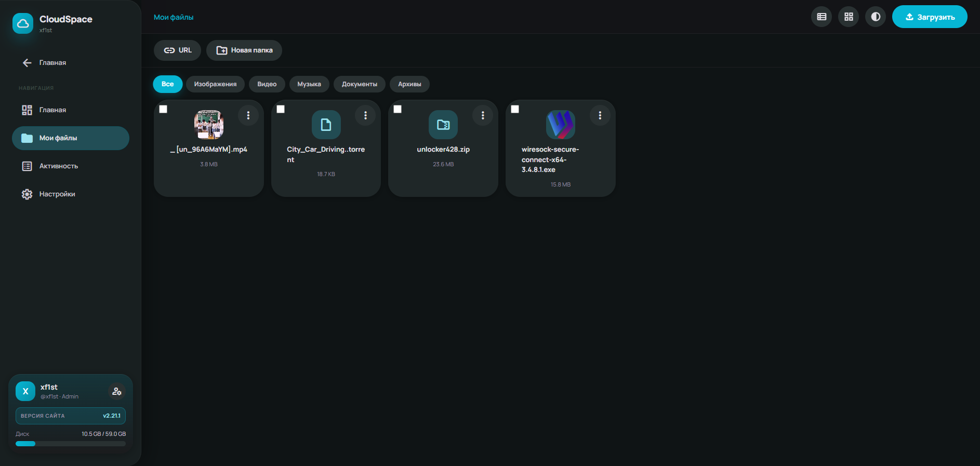Click the file name City_Car_Driving..torrent
Image resolution: width=980 pixels, height=466 pixels.
(x=326, y=155)
